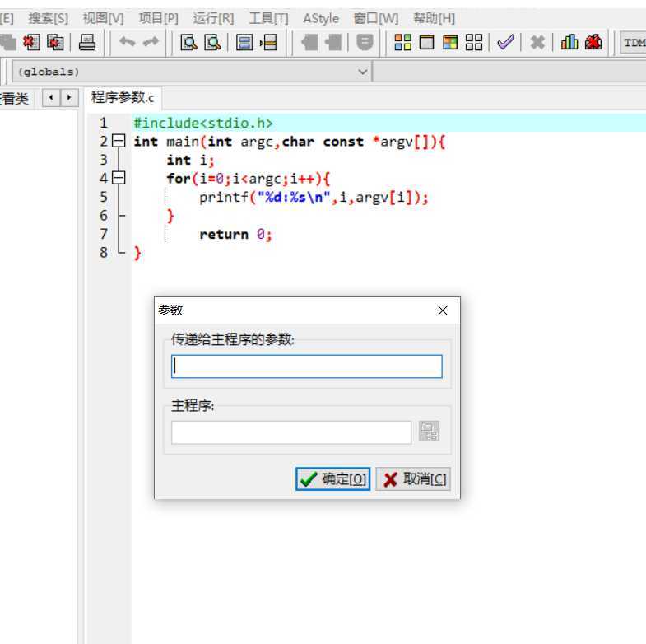
Task: Click the browse icon beside 主程序 field
Action: pyautogui.click(x=429, y=432)
